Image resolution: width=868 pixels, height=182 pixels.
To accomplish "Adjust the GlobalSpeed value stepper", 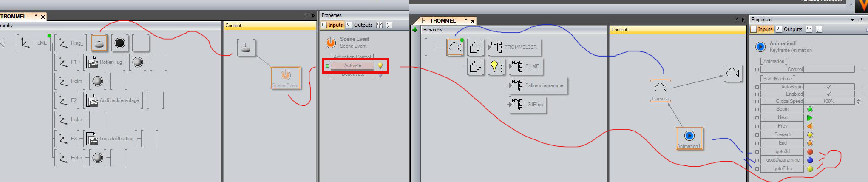I will [858, 101].
